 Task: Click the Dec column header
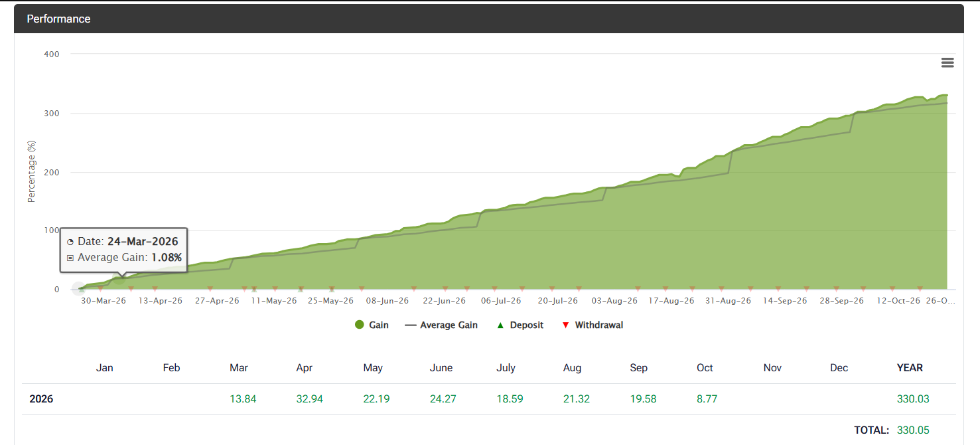(x=839, y=368)
